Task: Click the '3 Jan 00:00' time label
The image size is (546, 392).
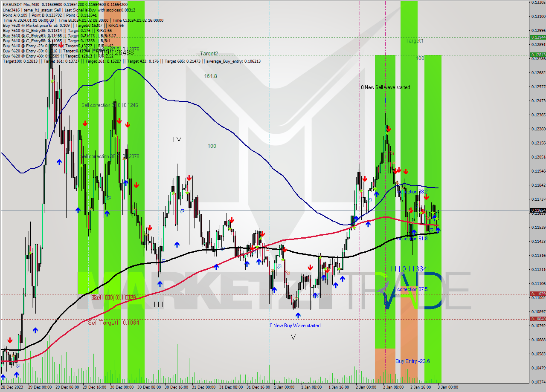Action: pos(448,387)
